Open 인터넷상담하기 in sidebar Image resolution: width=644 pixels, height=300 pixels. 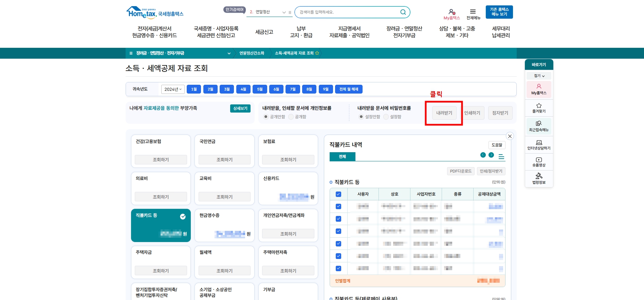coord(539,145)
